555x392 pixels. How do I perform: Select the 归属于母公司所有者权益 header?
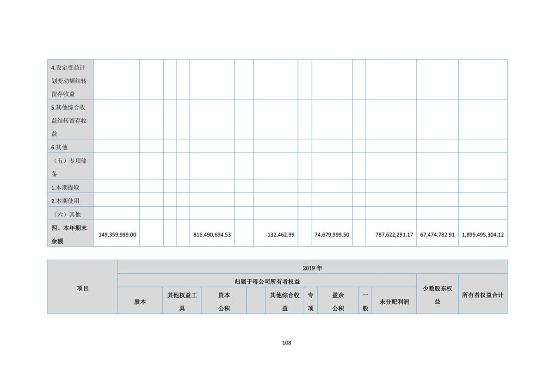(x=267, y=281)
